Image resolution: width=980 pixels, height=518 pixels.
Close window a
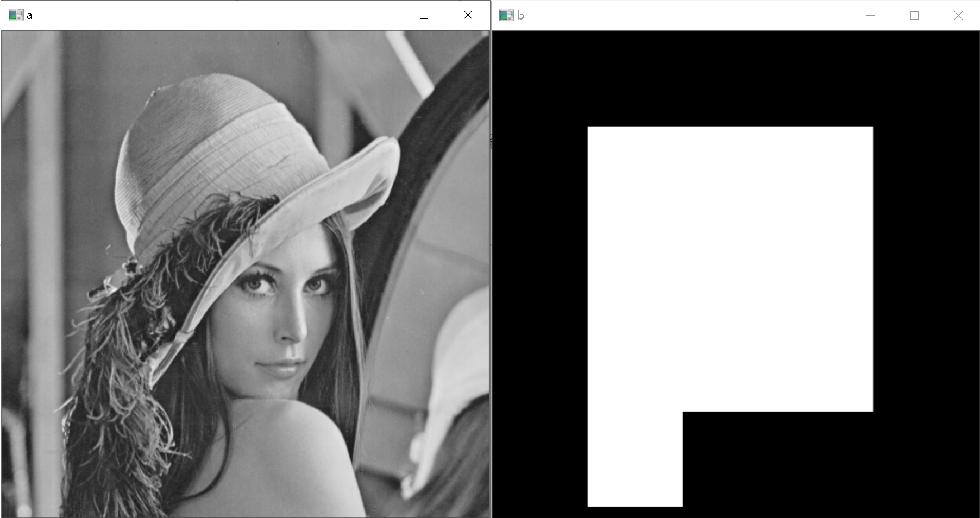(x=468, y=15)
